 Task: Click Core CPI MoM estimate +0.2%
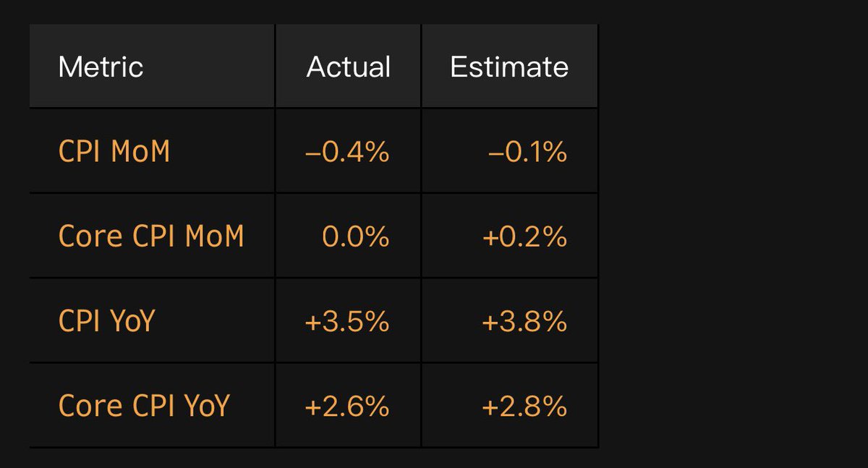tap(524, 237)
